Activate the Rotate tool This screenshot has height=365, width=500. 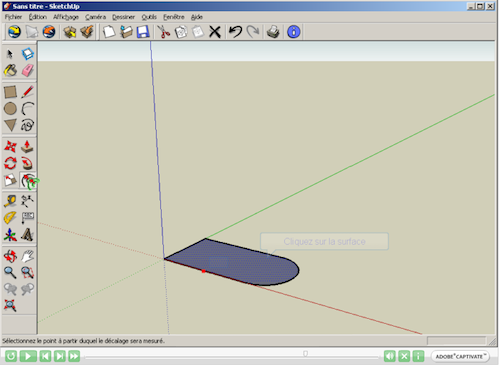10,163
